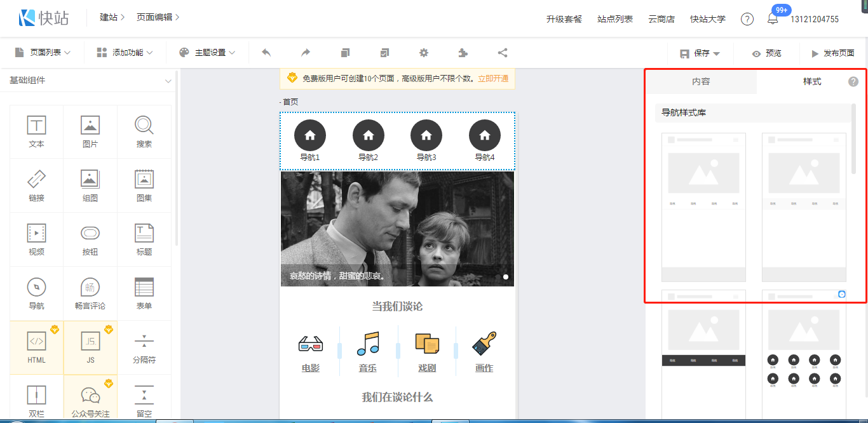Image resolution: width=868 pixels, height=423 pixels.
Task: Click the share icon in the toolbar
Action: [502, 53]
